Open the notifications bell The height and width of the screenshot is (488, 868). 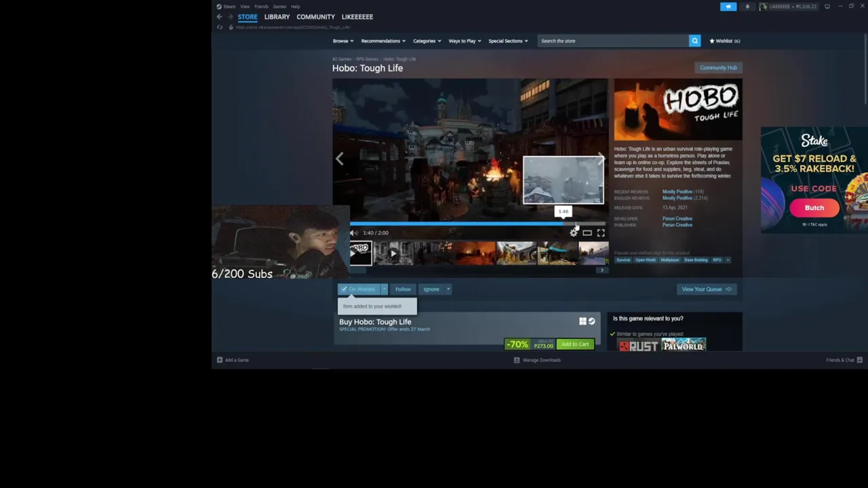tap(747, 7)
